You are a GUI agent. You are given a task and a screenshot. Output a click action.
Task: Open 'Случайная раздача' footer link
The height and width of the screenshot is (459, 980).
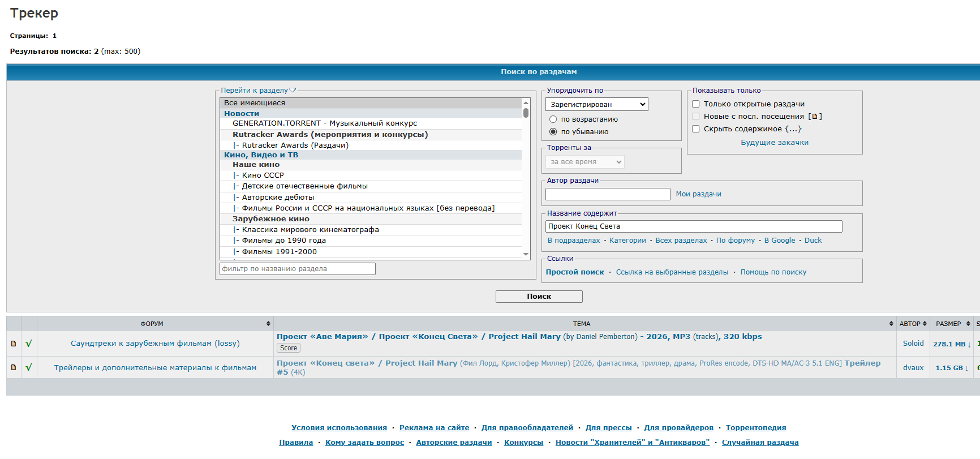tap(760, 443)
